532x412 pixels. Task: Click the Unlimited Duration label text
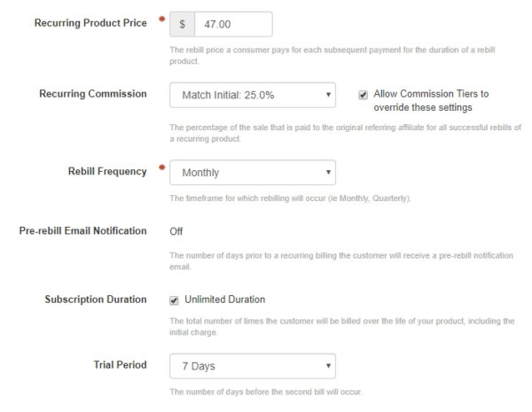(x=224, y=299)
